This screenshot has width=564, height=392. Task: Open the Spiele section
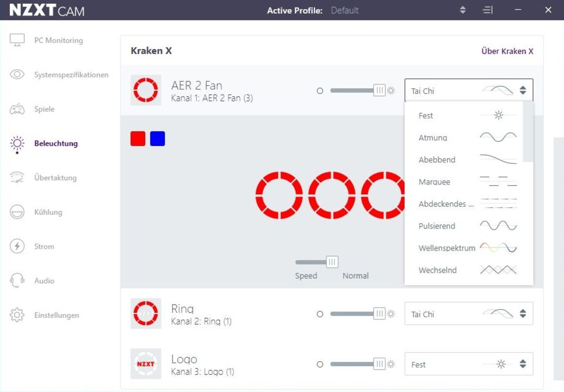click(44, 109)
